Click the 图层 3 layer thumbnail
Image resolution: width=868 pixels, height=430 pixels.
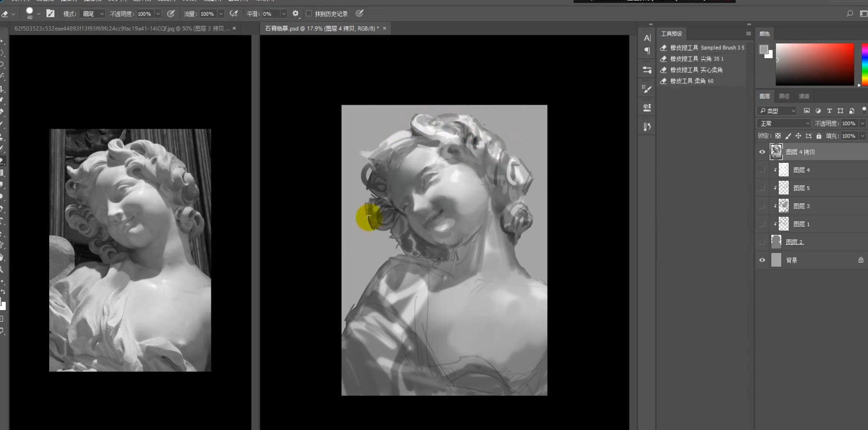[x=783, y=206]
